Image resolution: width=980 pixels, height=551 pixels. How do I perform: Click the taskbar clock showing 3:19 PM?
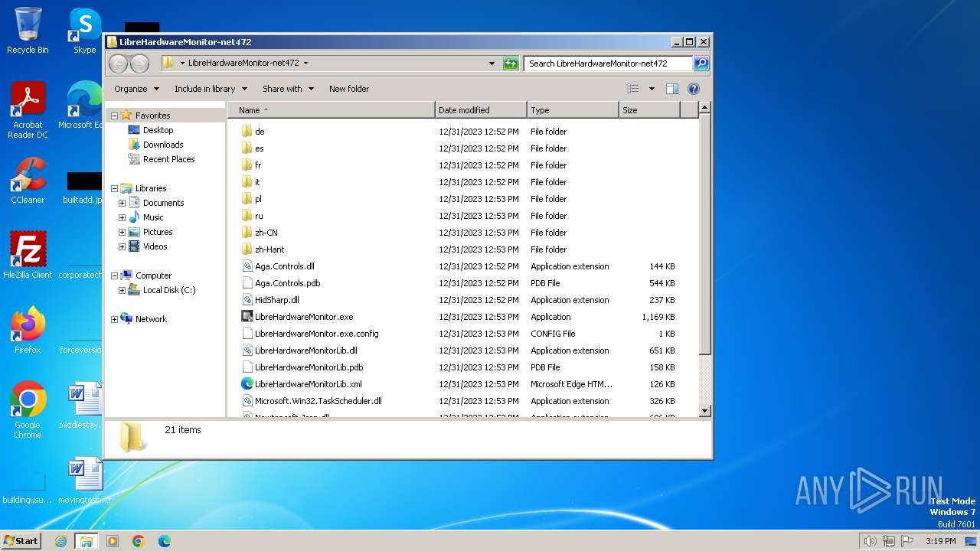(x=940, y=541)
